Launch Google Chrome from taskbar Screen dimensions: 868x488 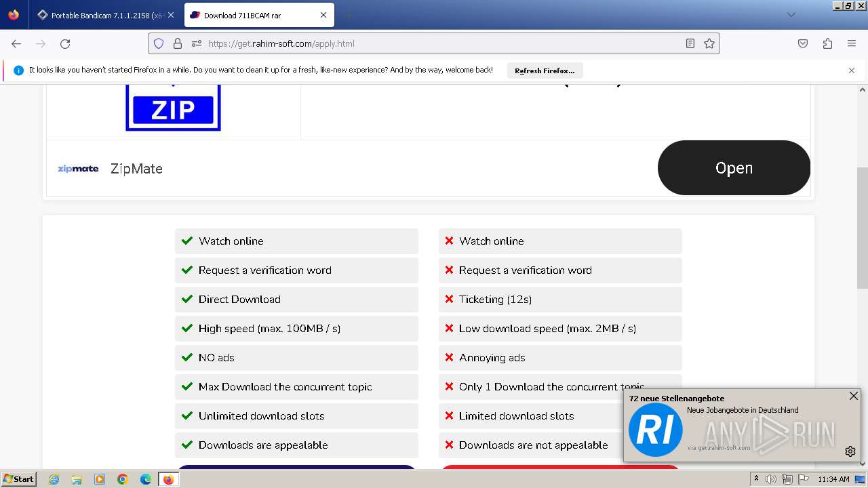point(123,479)
